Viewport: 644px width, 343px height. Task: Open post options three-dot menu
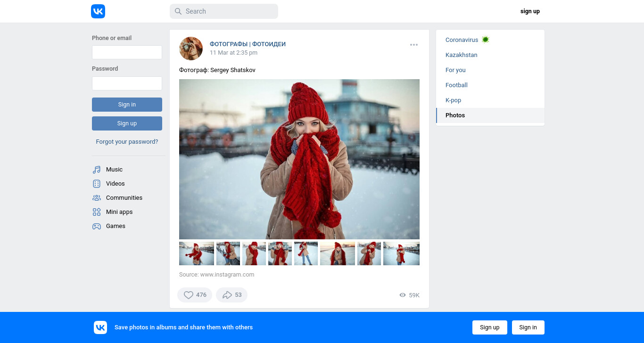pyautogui.click(x=414, y=45)
